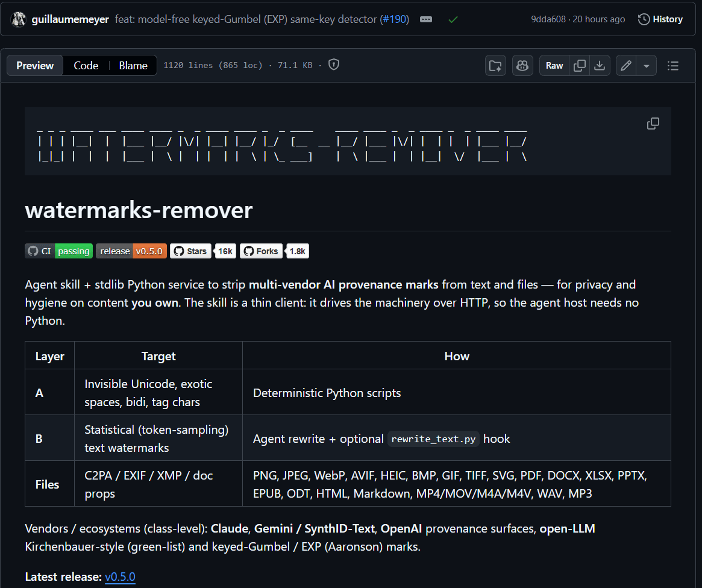Download the raw file
Image resolution: width=702 pixels, height=588 pixels.
(x=600, y=66)
